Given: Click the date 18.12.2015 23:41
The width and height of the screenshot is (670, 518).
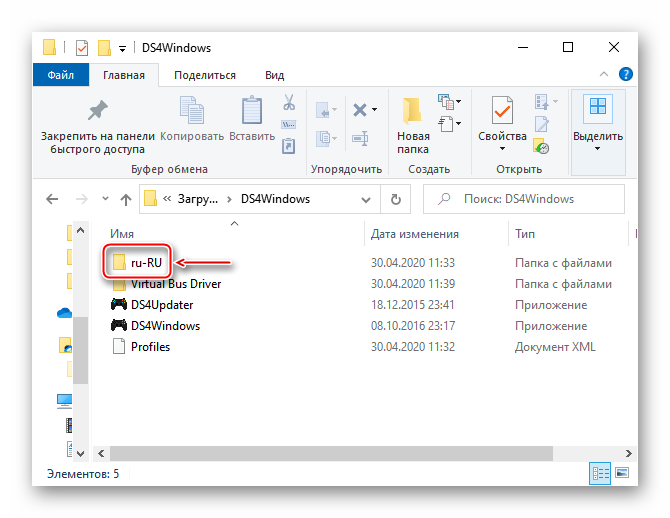Looking at the screenshot, I should pos(412,305).
